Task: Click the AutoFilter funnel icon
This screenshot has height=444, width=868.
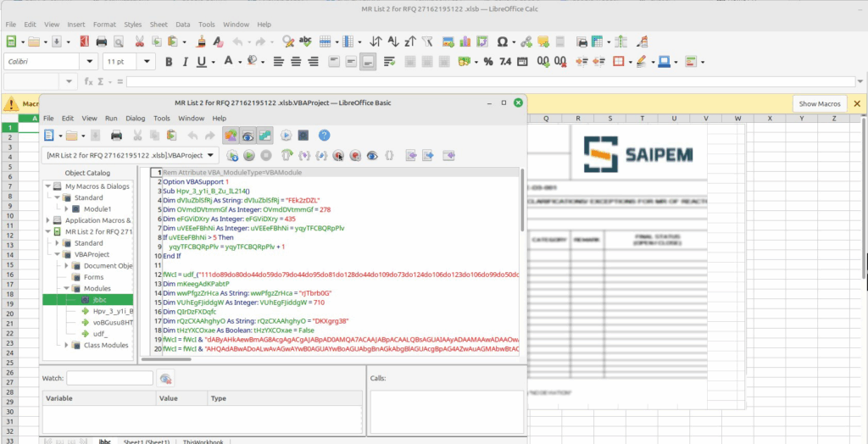Action: tap(427, 42)
